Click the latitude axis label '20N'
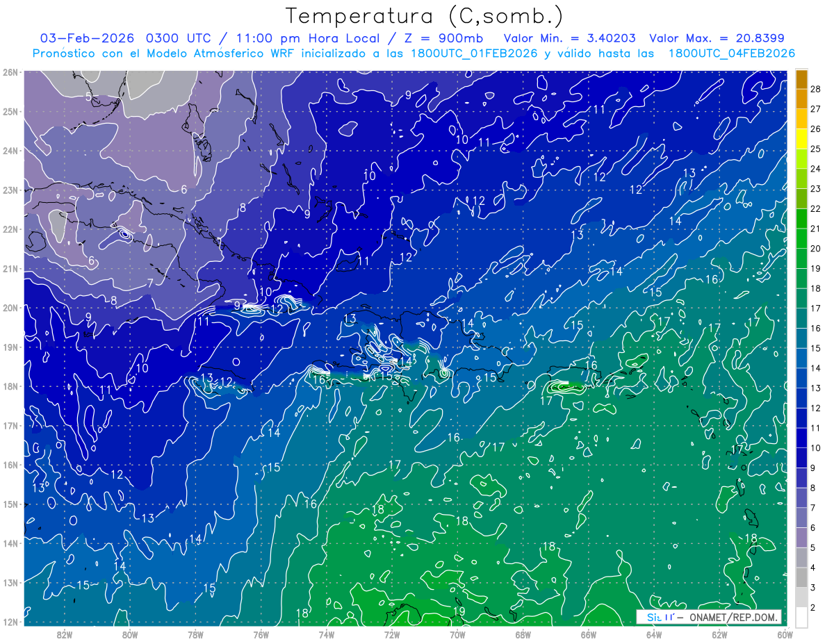Viewport: 834px width, 644px height. pyautogui.click(x=10, y=307)
